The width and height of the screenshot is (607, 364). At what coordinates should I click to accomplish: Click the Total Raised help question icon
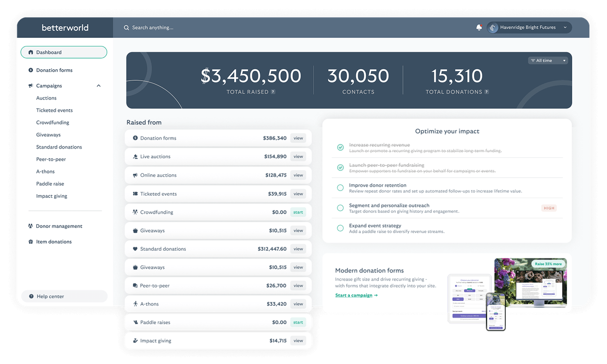(x=273, y=92)
